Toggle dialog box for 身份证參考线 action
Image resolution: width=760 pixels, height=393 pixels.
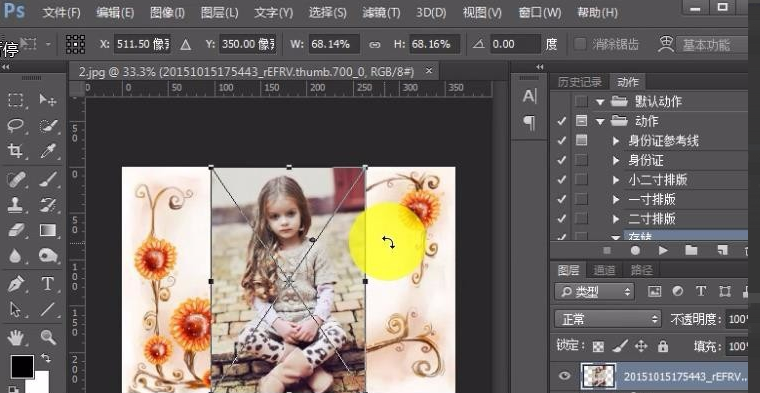[x=581, y=141]
